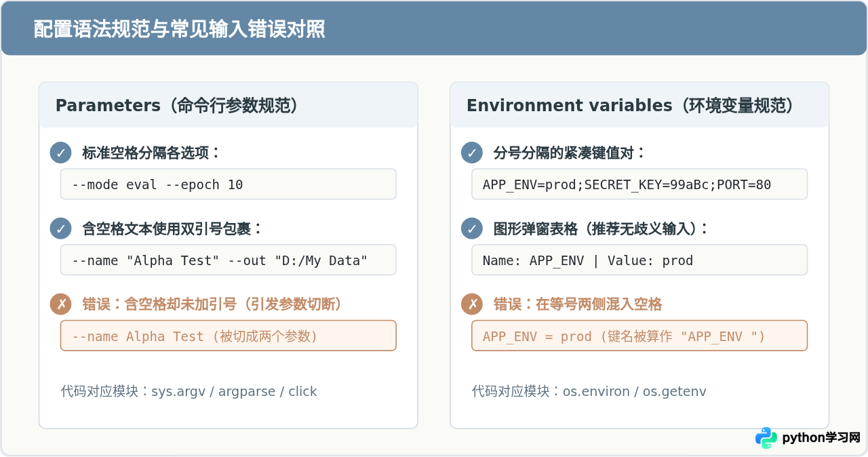Image resolution: width=868 pixels, height=457 pixels.
Task: Select the code box Name: APP_ENV | Value: prod
Action: (639, 260)
